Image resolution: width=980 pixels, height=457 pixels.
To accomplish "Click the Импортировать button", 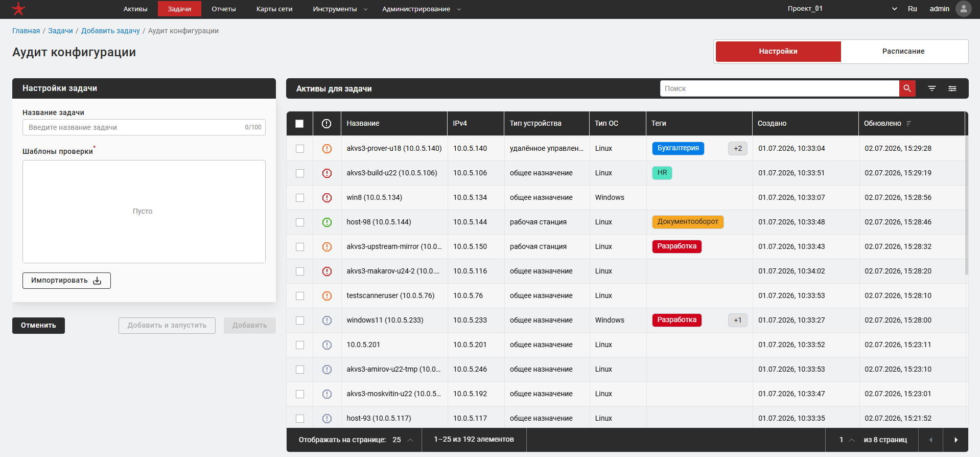I will (66, 281).
